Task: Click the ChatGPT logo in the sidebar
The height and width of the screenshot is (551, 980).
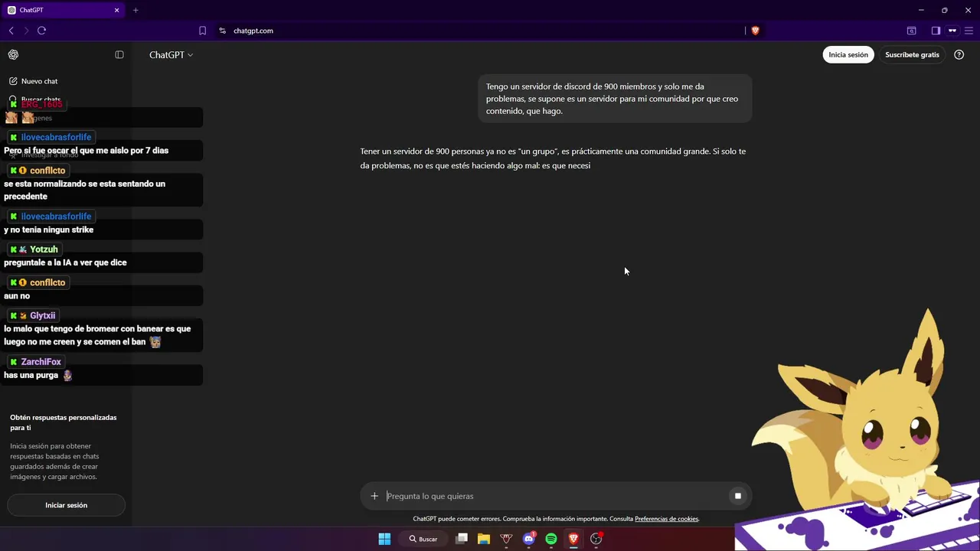Action: pyautogui.click(x=13, y=54)
